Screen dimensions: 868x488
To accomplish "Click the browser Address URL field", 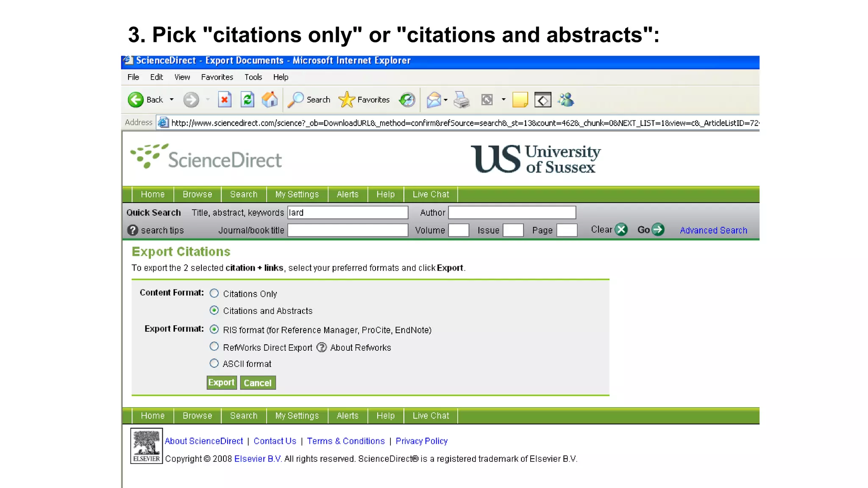I will click(458, 123).
